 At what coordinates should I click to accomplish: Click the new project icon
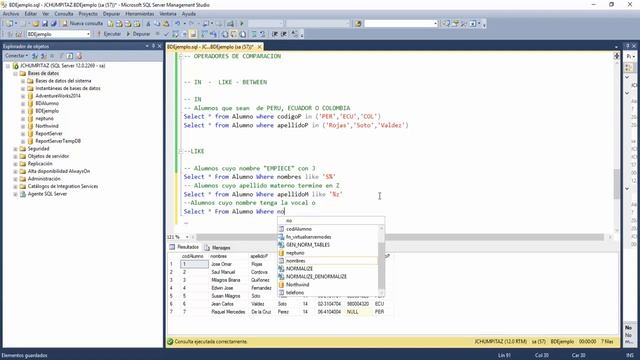coord(9,24)
